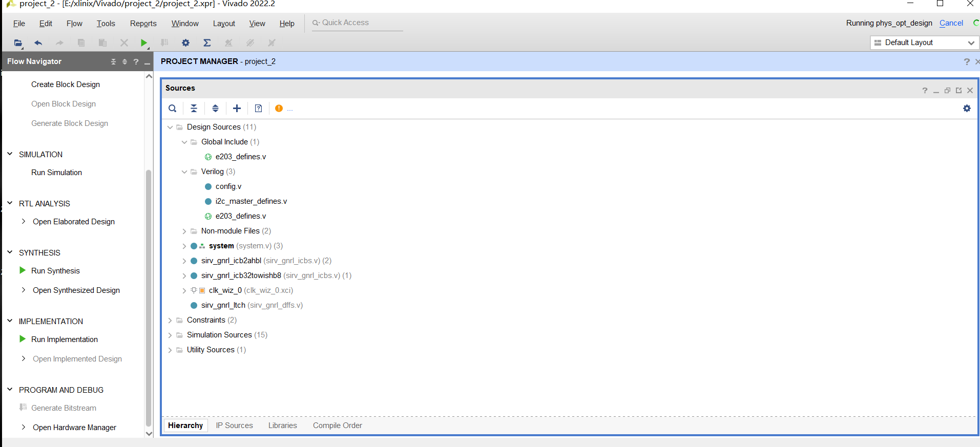Select config.v in Verilog folder

coord(228,186)
